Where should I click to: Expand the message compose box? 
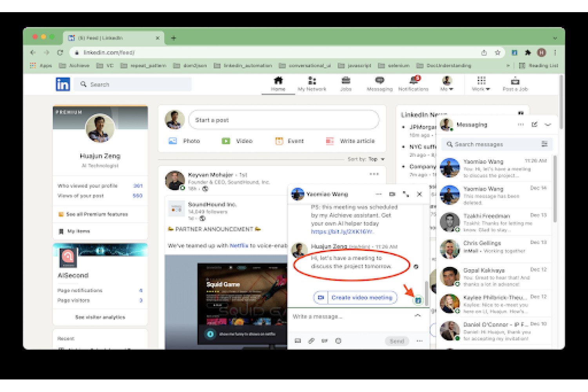(417, 316)
